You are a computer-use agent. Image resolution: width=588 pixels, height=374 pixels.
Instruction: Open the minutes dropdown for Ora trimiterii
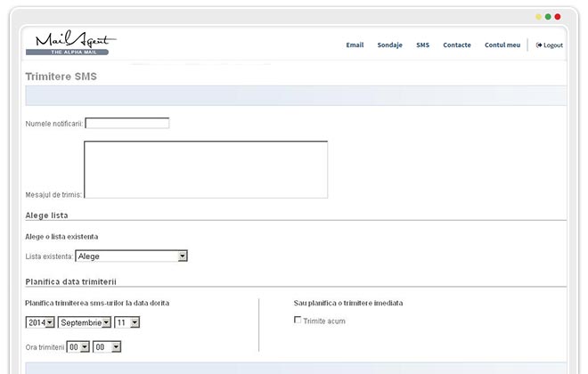point(106,347)
